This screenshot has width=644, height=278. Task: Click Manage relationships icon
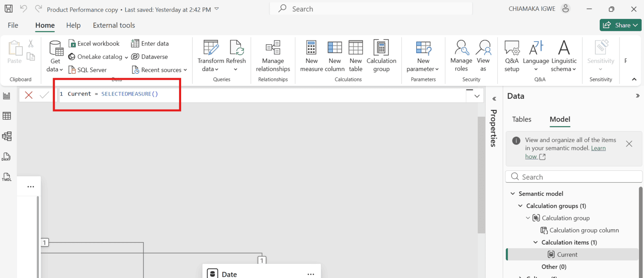coord(273,48)
